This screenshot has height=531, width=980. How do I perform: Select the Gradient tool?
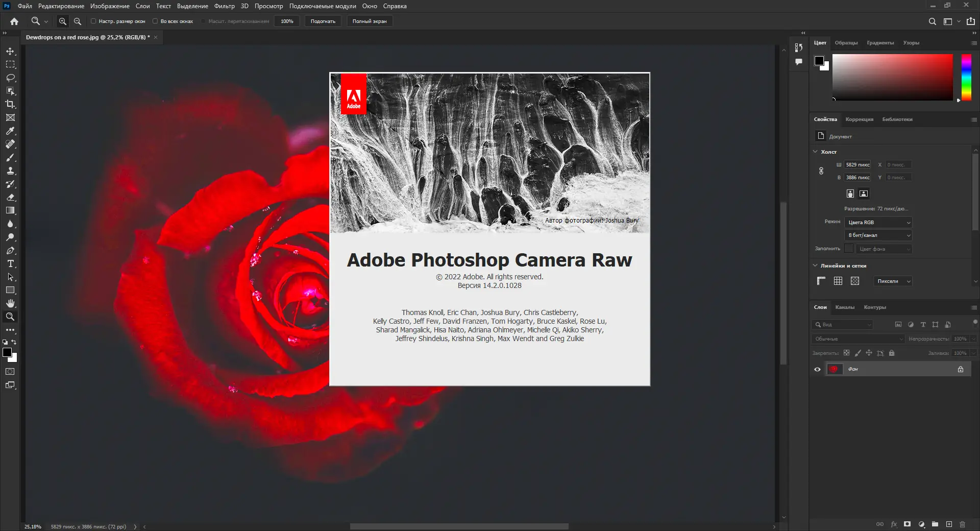[x=10, y=210]
